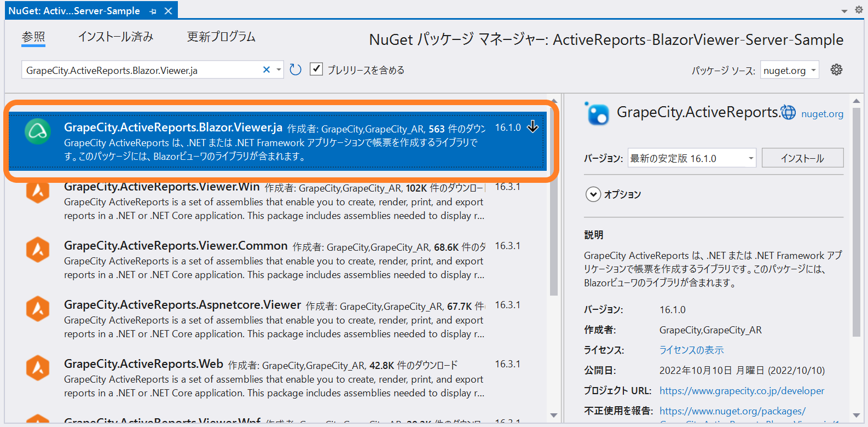The image size is (868, 427).
Task: Click the globe icon beside nuget.org
Action: [x=788, y=112]
